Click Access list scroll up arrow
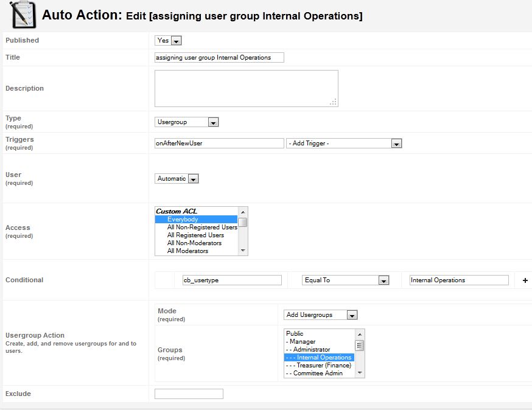The width and height of the screenshot is (532, 410). 243,212
